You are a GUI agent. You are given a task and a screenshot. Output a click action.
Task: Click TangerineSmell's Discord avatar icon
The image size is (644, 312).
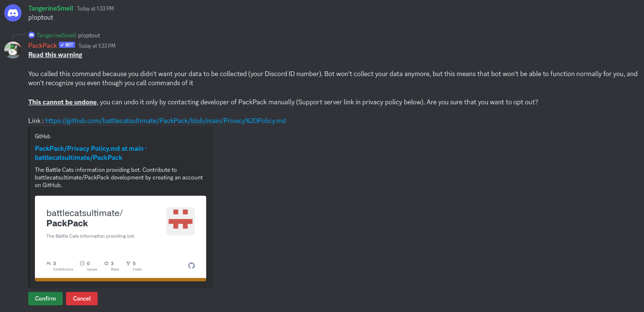click(13, 13)
